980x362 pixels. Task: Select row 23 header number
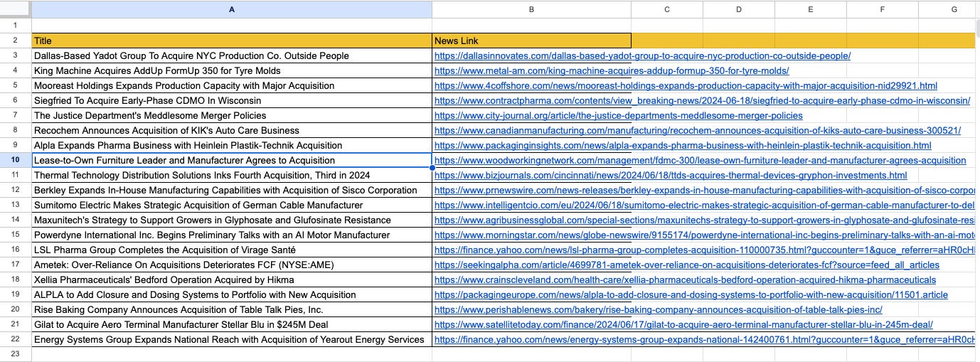16,354
